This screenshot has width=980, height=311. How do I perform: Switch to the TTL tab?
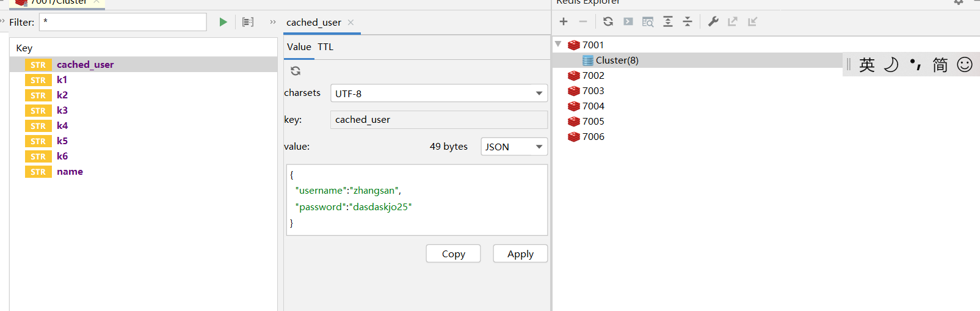(x=325, y=47)
